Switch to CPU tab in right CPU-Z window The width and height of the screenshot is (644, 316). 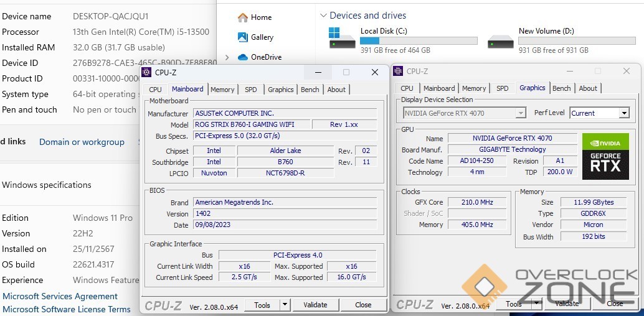407,88
